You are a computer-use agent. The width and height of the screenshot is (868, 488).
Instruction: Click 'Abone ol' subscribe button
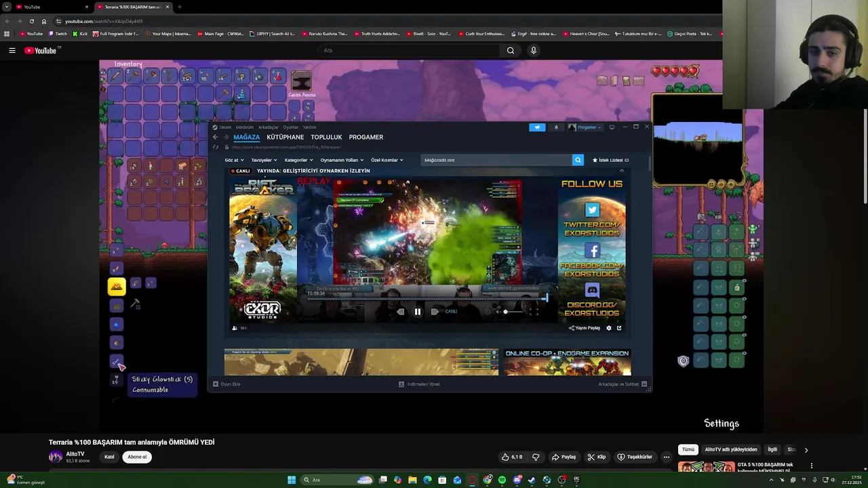tap(137, 457)
